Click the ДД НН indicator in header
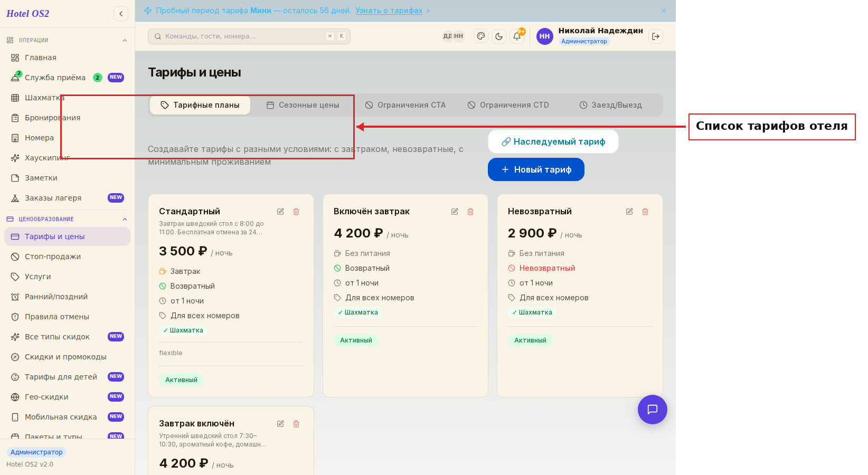This screenshot has height=475, width=868. pyautogui.click(x=453, y=36)
